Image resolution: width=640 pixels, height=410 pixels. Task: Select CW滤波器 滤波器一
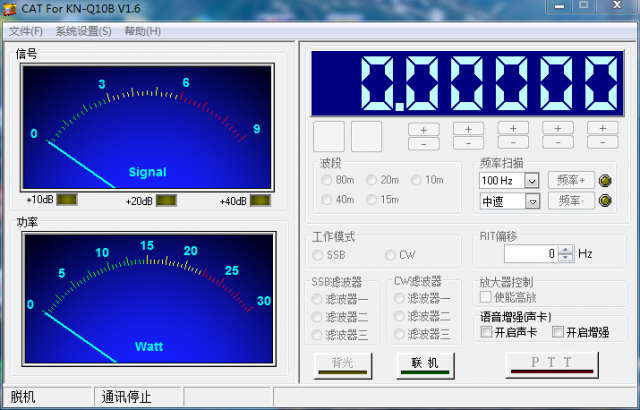[x=422, y=298]
